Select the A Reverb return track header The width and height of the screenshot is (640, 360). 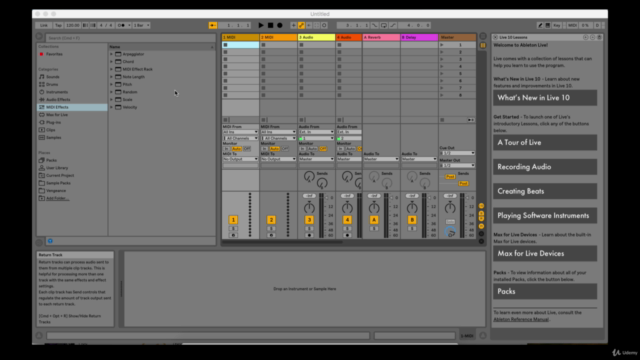click(x=381, y=37)
